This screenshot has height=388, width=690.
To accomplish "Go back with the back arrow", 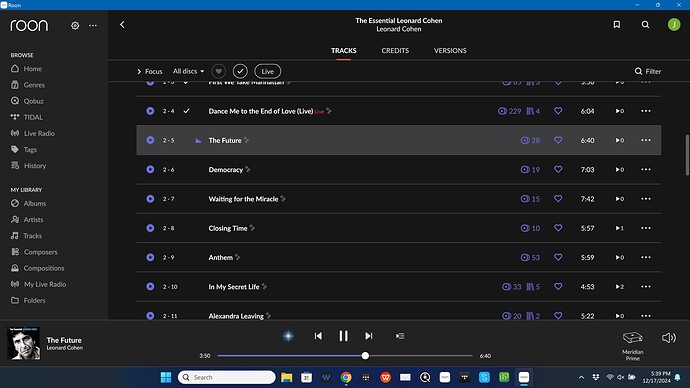I will (122, 25).
